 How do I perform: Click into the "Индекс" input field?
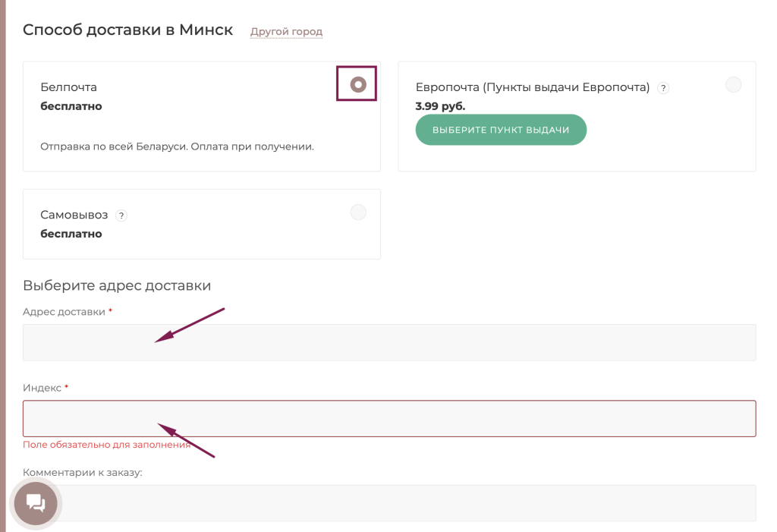tap(389, 418)
